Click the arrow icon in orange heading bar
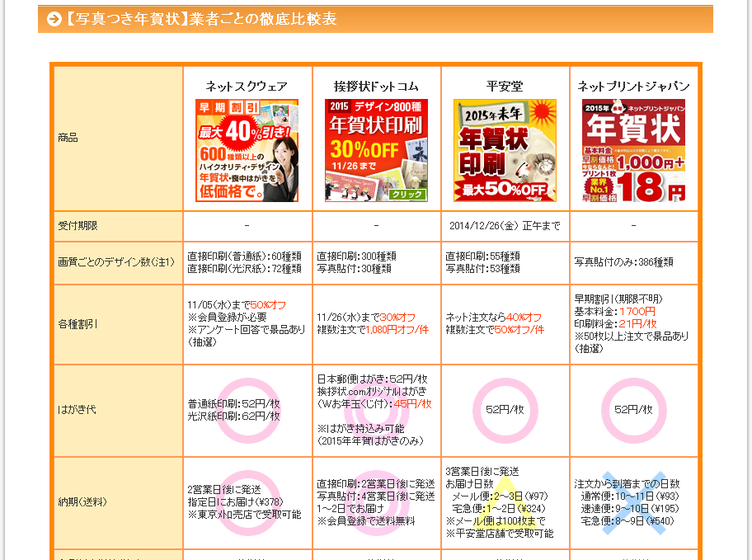The height and width of the screenshot is (560, 752). pos(54,19)
